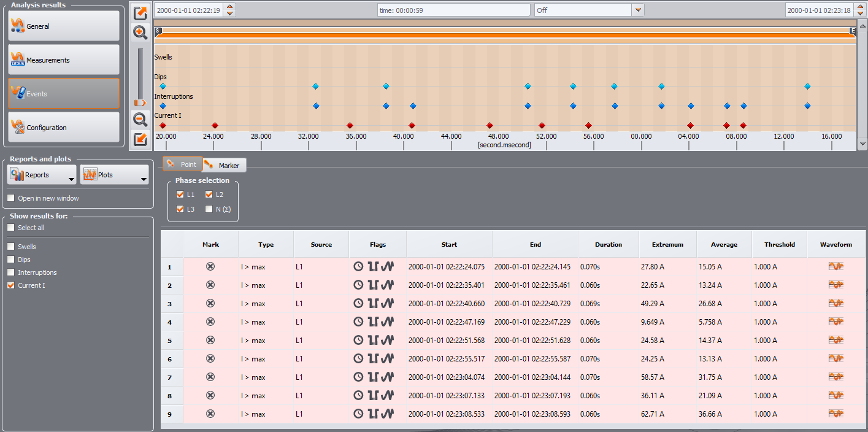Image resolution: width=868 pixels, height=432 pixels.
Task: Open the waveform icon in row 2
Action: (836, 285)
